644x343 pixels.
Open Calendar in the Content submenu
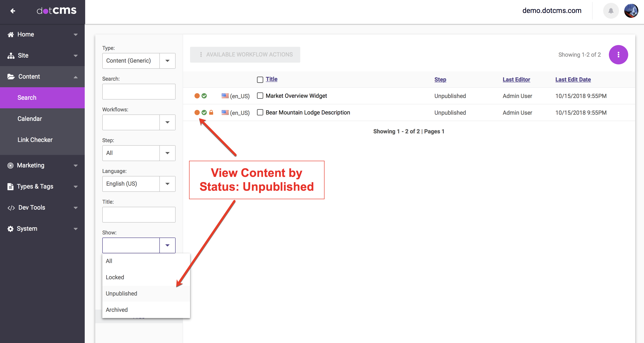click(29, 119)
